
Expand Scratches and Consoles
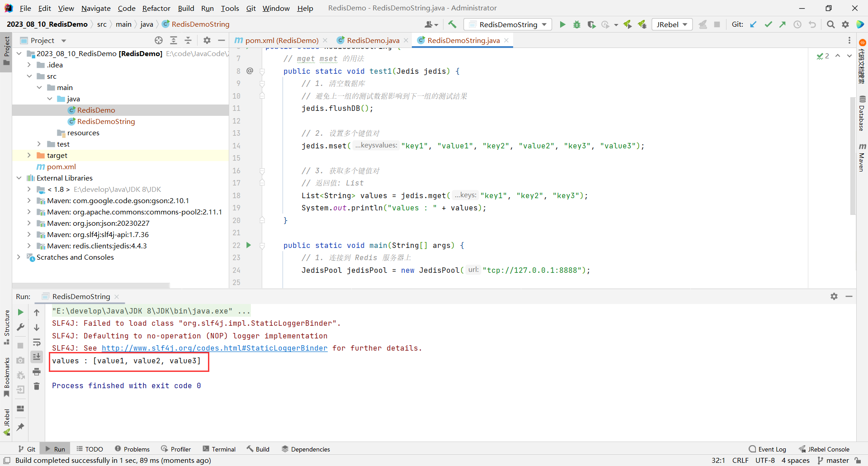pos(19,257)
